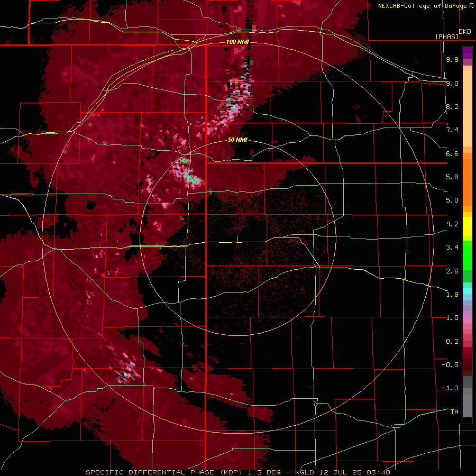476x476 pixels.
Task: Click the cyan segment of the color bar
Action: coord(467,291)
